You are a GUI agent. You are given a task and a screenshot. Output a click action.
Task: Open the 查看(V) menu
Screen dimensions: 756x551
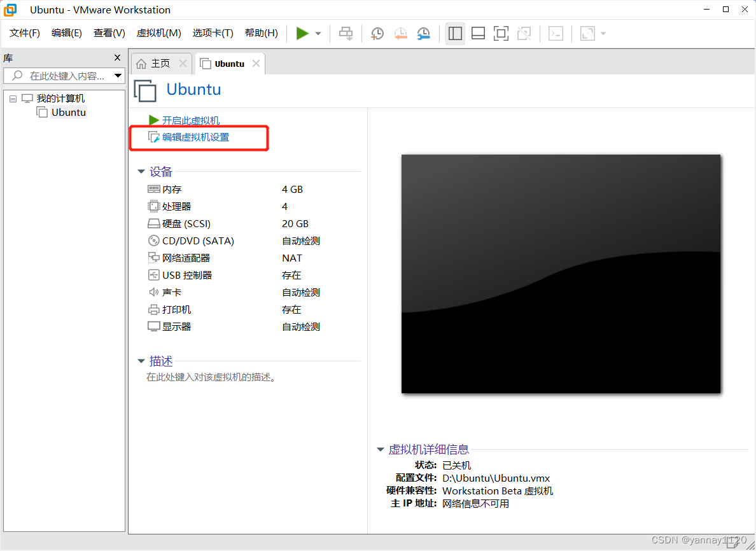pos(109,33)
